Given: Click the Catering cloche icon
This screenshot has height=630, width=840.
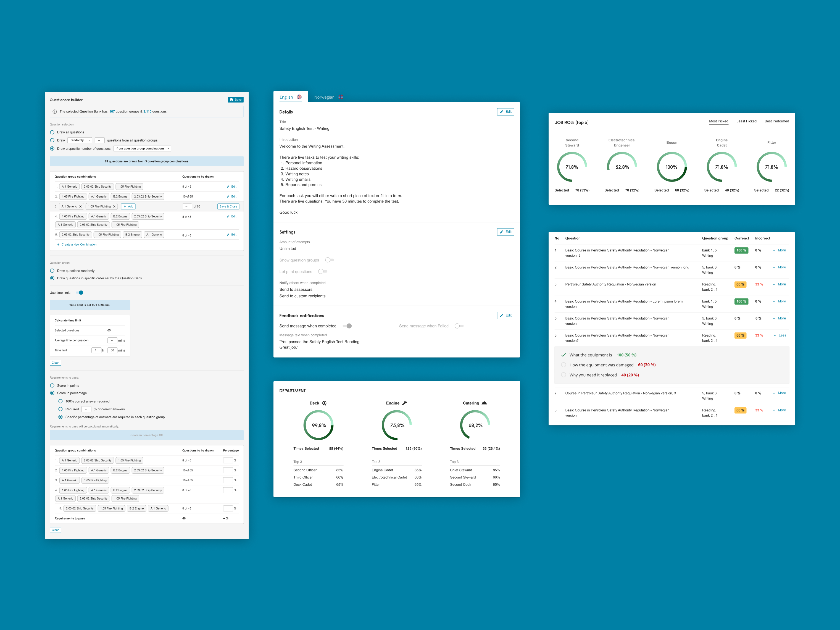Looking at the screenshot, I should [484, 403].
